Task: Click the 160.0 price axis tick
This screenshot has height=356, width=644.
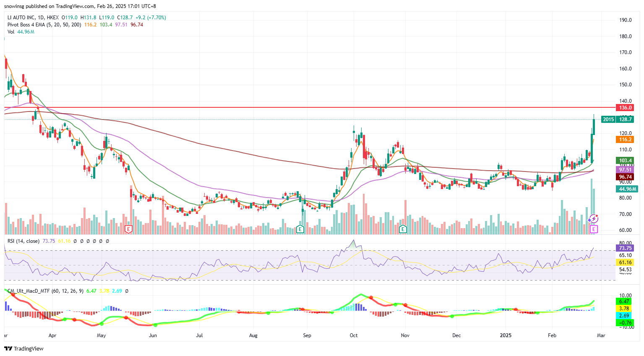Action: click(x=626, y=69)
